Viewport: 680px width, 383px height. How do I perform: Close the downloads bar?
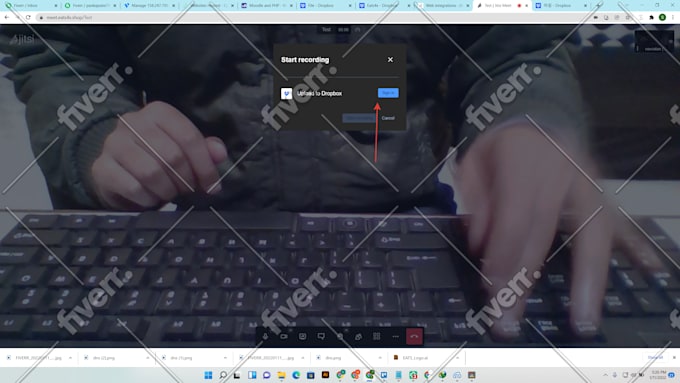coord(674,357)
